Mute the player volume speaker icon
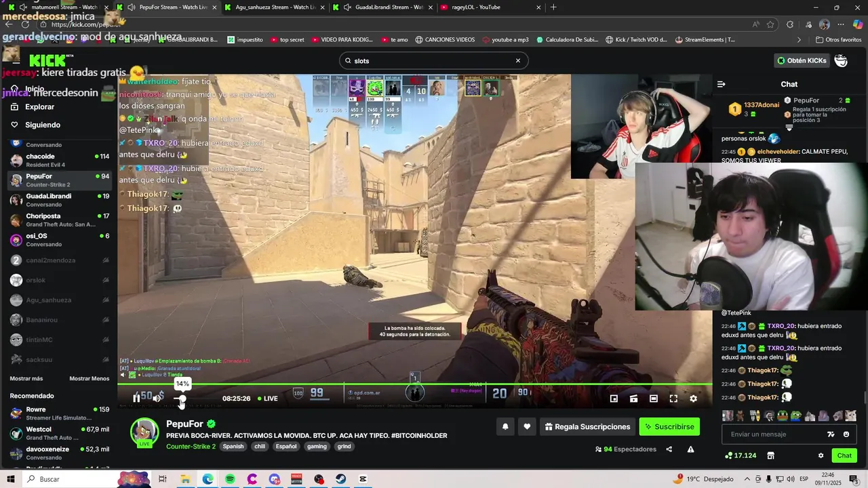This screenshot has height=488, width=868. (157, 399)
